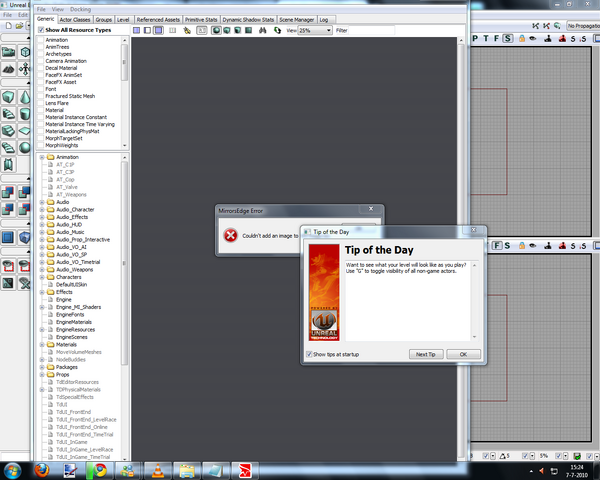Click the Next Tip button

426,354
